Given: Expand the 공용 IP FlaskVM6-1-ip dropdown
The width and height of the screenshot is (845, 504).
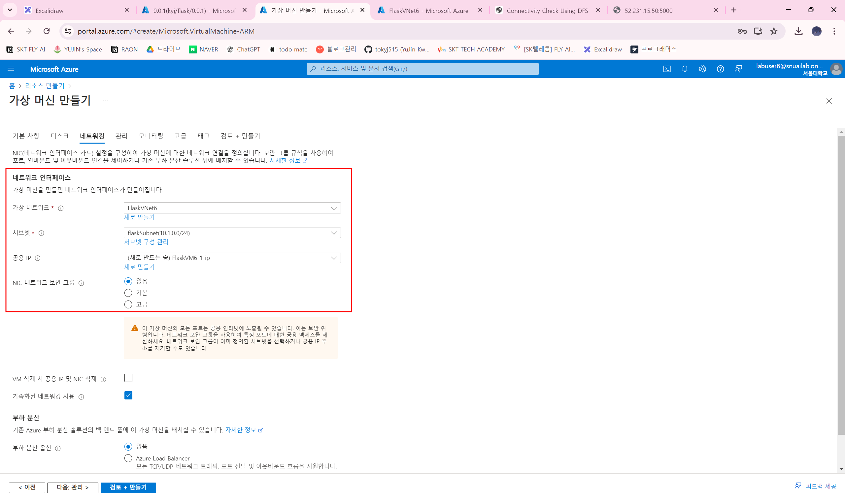Looking at the screenshot, I should click(x=232, y=258).
